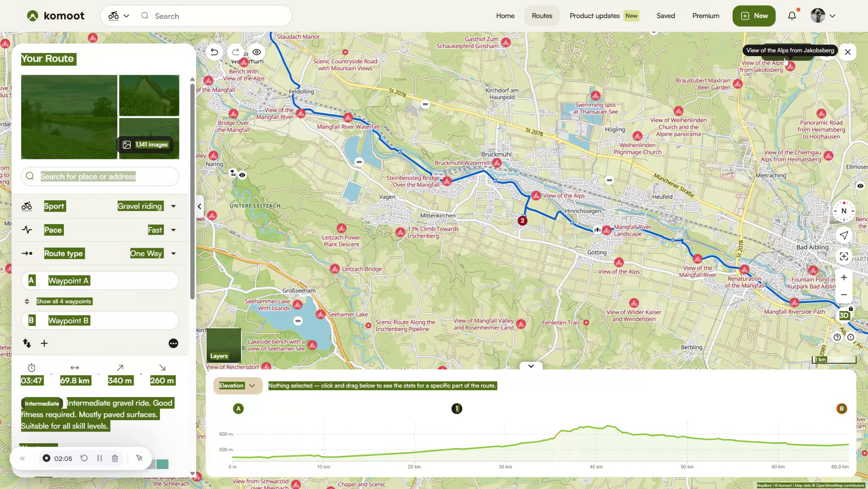Select the Gravel riding sport icon
Image resolution: width=868 pixels, height=489 pixels.
tap(26, 206)
